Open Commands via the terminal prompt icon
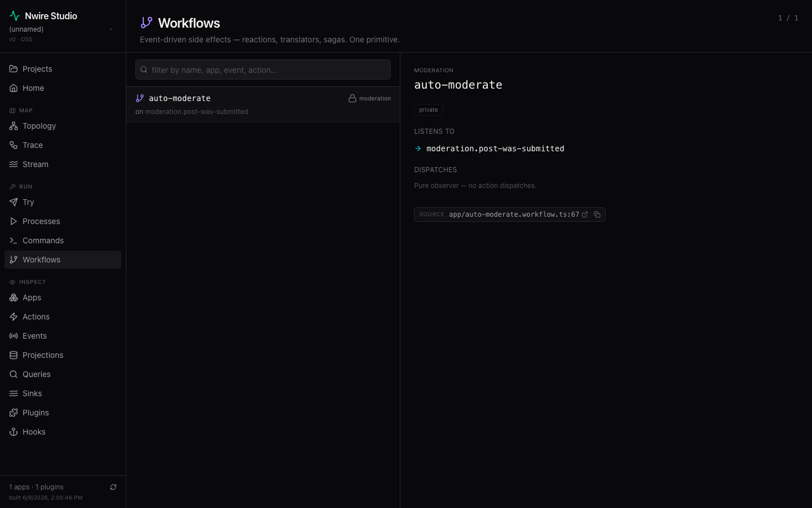 point(14,240)
